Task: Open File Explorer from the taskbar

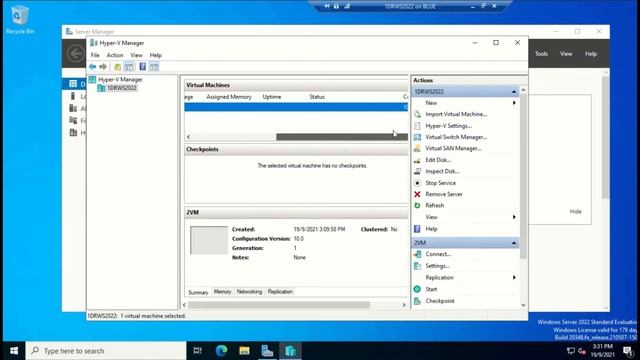Action: click(x=244, y=351)
